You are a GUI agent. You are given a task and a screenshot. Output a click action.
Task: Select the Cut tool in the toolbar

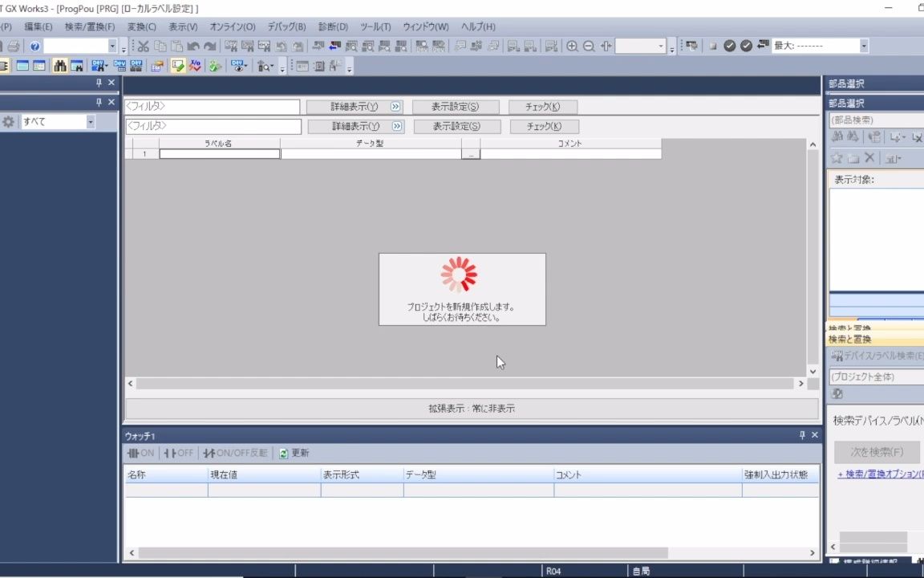(143, 46)
